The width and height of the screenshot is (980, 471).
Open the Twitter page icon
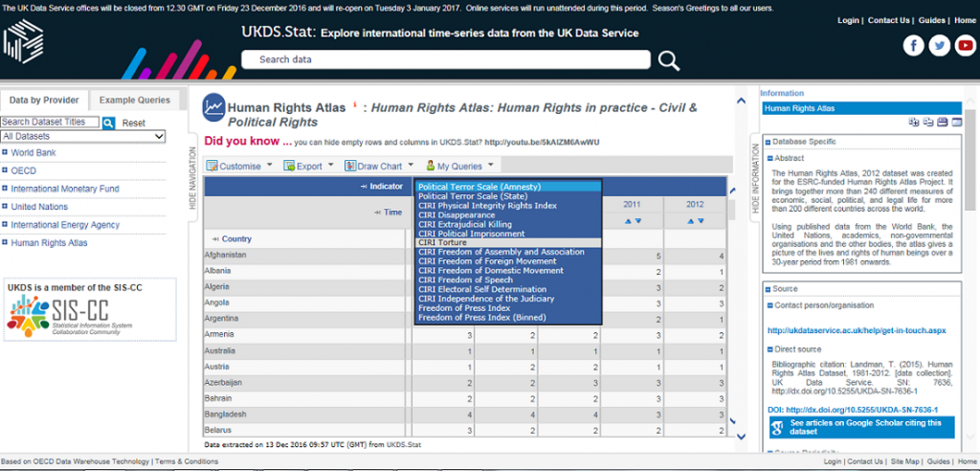coord(939,46)
